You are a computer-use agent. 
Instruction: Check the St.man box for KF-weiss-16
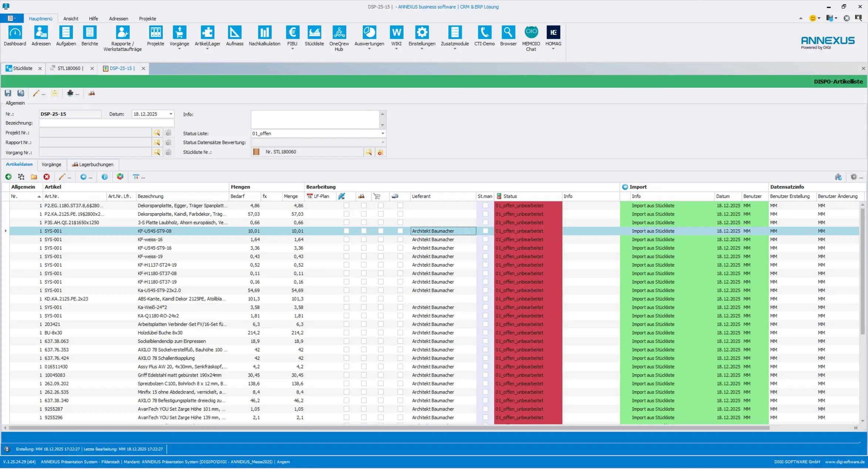click(x=485, y=239)
